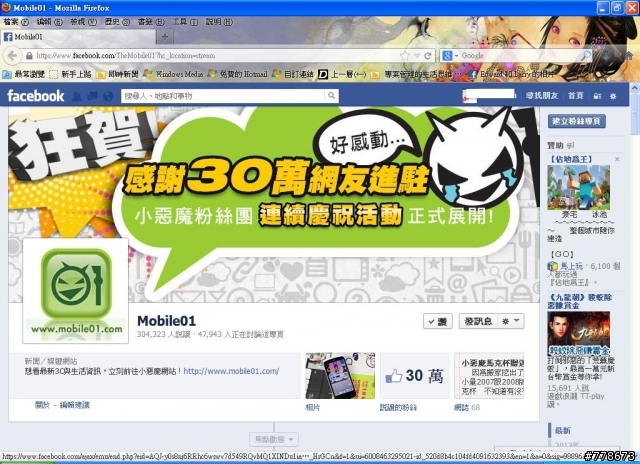Click the Minecraft ad image

click(x=578, y=187)
